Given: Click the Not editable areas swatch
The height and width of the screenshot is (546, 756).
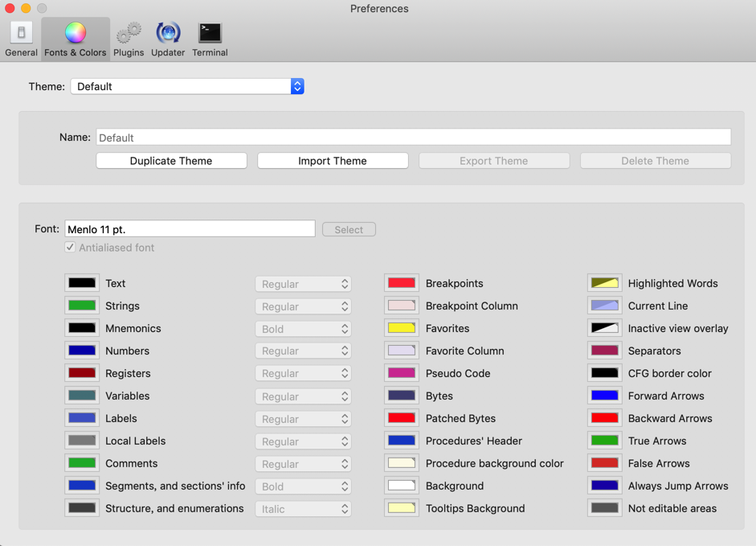Looking at the screenshot, I should coord(605,508).
